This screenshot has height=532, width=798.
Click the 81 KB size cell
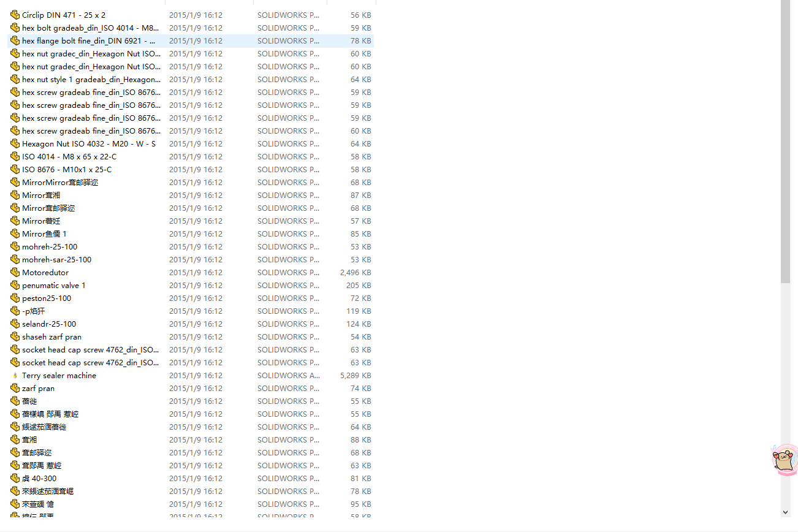pyautogui.click(x=361, y=478)
